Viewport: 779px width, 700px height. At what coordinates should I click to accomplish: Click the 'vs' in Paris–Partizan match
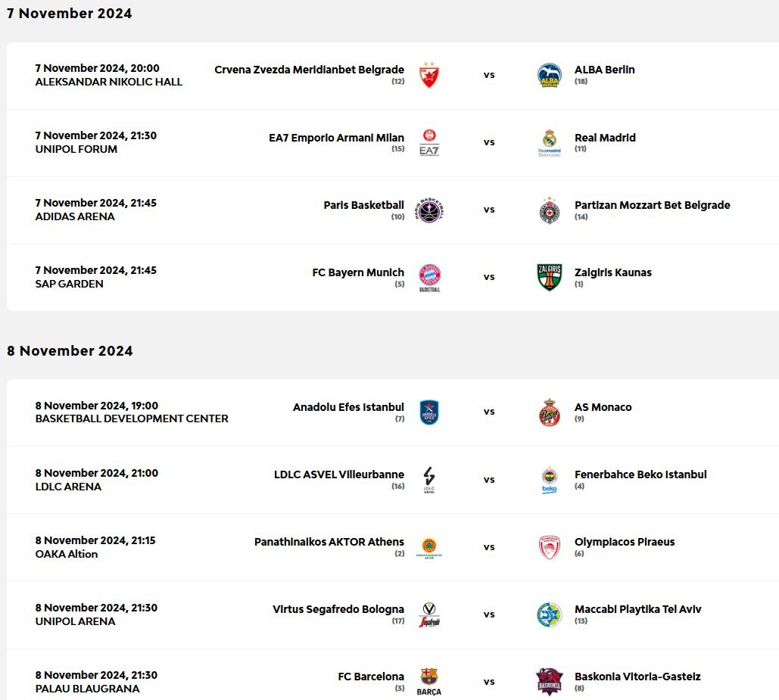(x=489, y=210)
